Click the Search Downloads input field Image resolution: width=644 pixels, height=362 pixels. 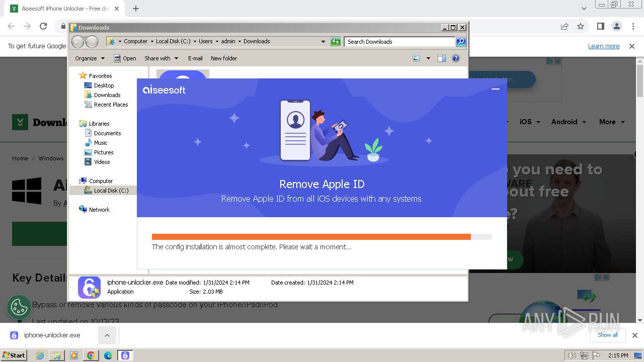click(400, 42)
